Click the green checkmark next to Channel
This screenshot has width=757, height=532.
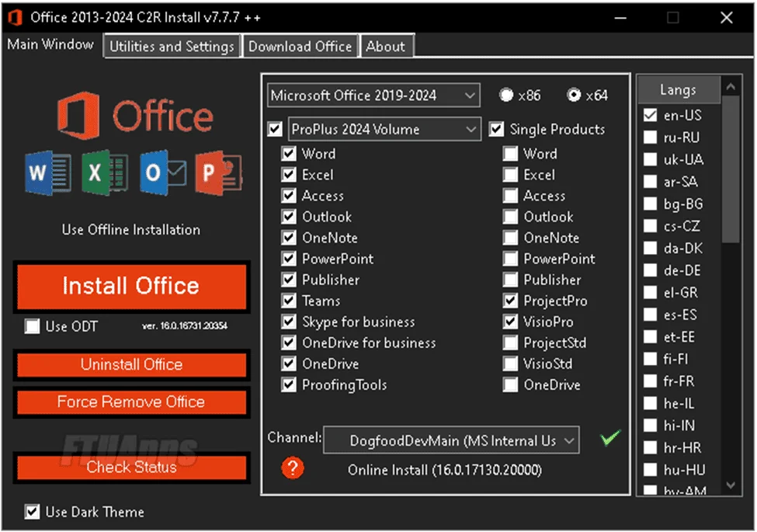[610, 437]
